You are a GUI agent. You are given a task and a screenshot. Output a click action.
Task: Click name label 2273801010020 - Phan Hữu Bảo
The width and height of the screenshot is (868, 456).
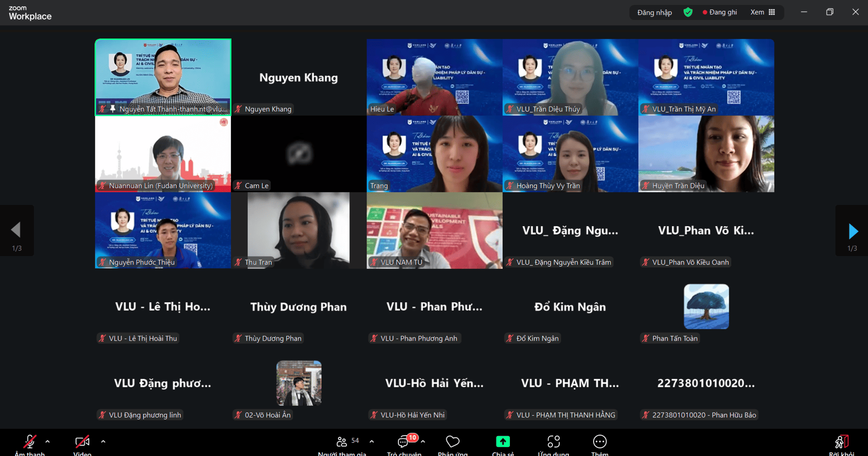704,415
